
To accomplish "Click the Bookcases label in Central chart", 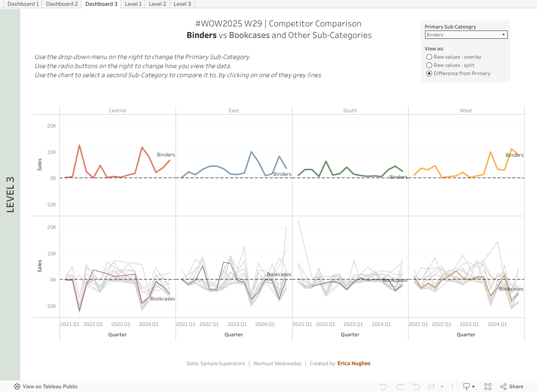I will coord(162,299).
